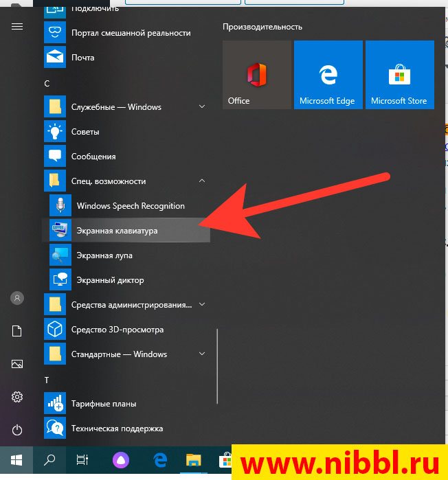Click the Производительность group title
This screenshot has width=448, height=480.
[262, 27]
